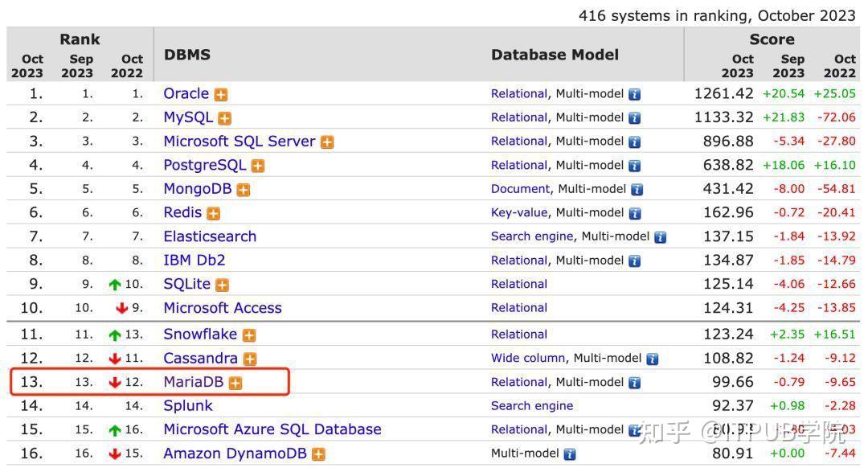Click the plus icon next to MongoDB

[244, 190]
